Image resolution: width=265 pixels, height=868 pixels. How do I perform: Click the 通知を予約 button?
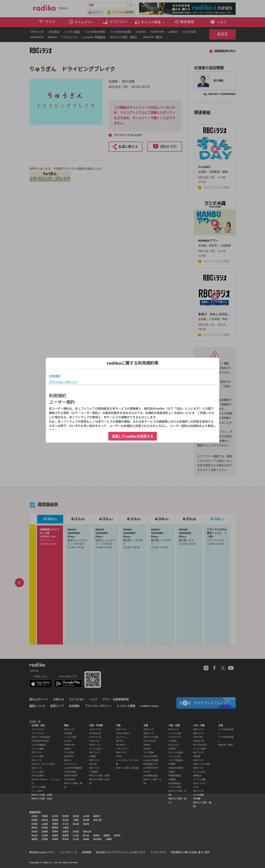[165, 146]
